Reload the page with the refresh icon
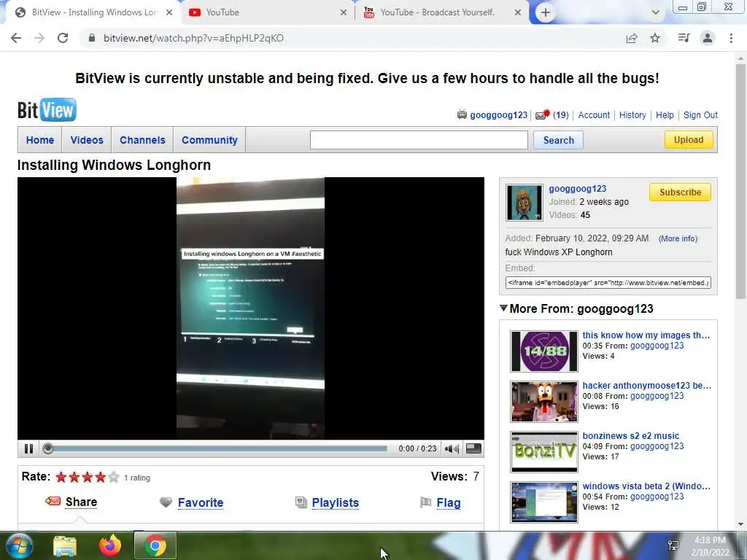 pyautogui.click(x=63, y=38)
